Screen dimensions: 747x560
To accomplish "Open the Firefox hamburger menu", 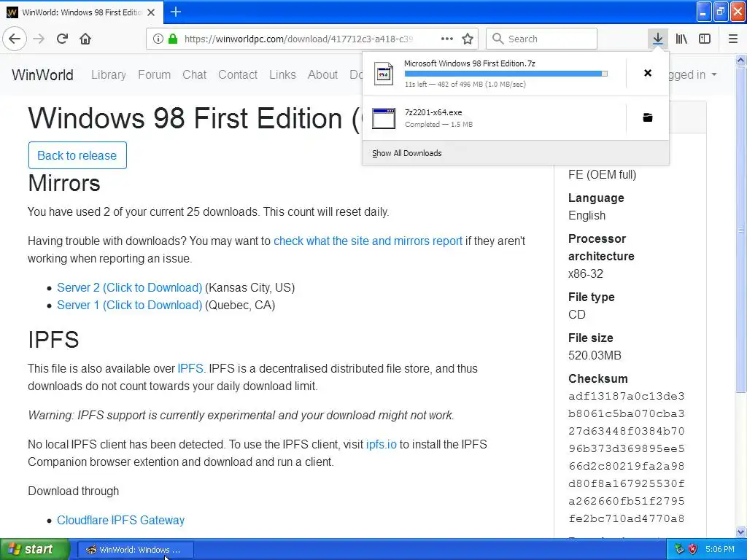I will (733, 39).
